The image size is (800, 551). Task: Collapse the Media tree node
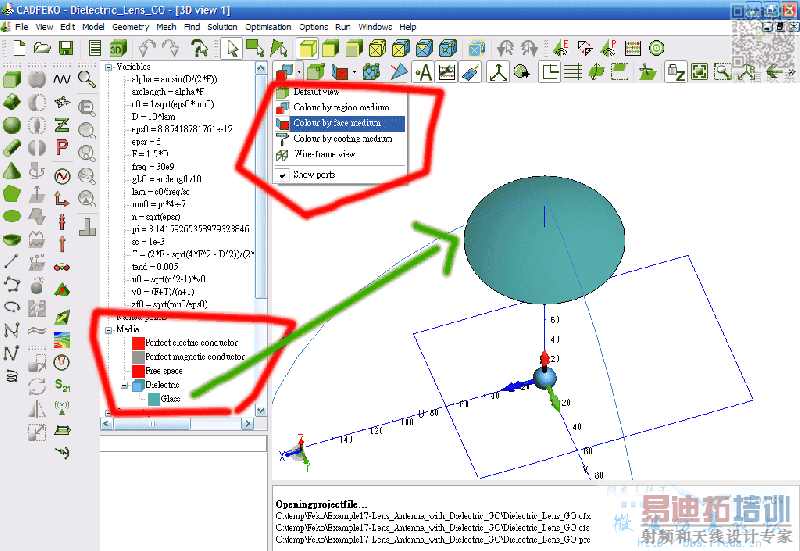[x=109, y=330]
